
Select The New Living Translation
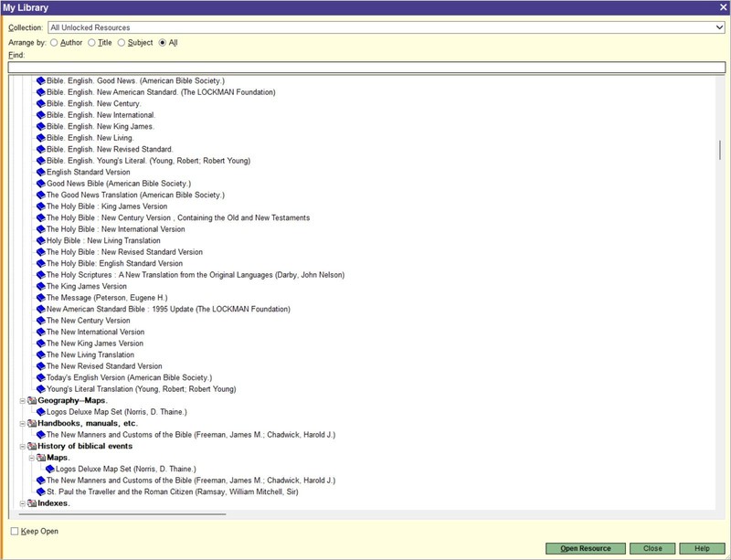coord(90,354)
